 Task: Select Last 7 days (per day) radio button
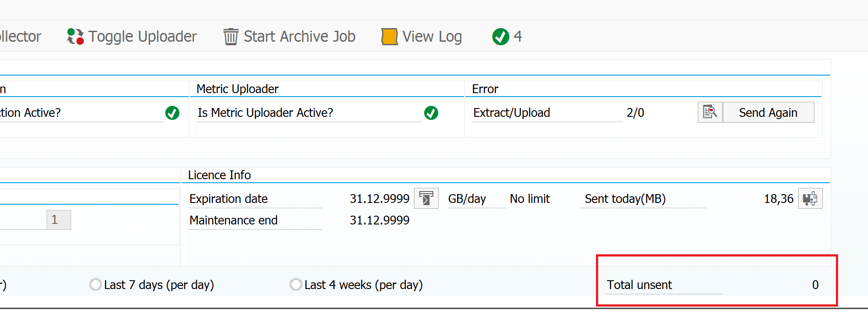point(95,285)
